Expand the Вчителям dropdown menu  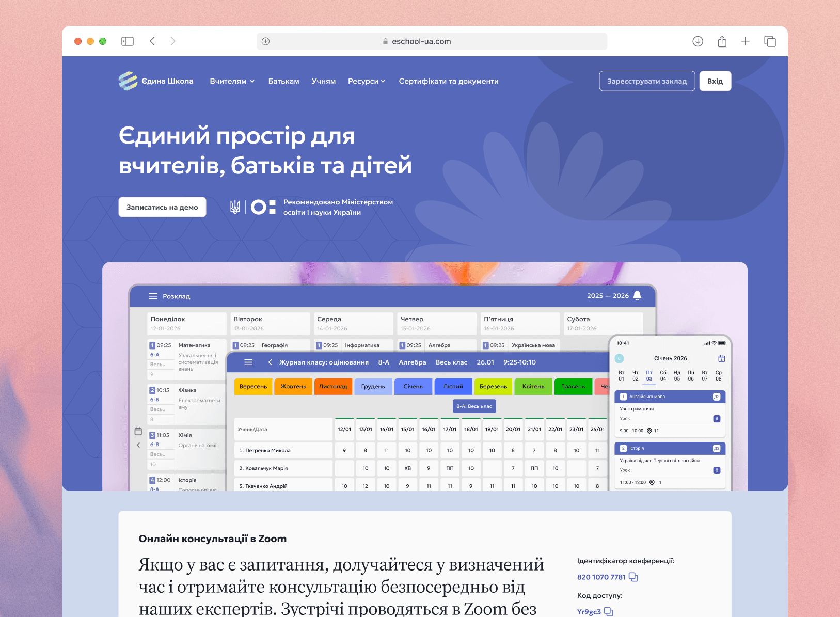click(x=232, y=81)
